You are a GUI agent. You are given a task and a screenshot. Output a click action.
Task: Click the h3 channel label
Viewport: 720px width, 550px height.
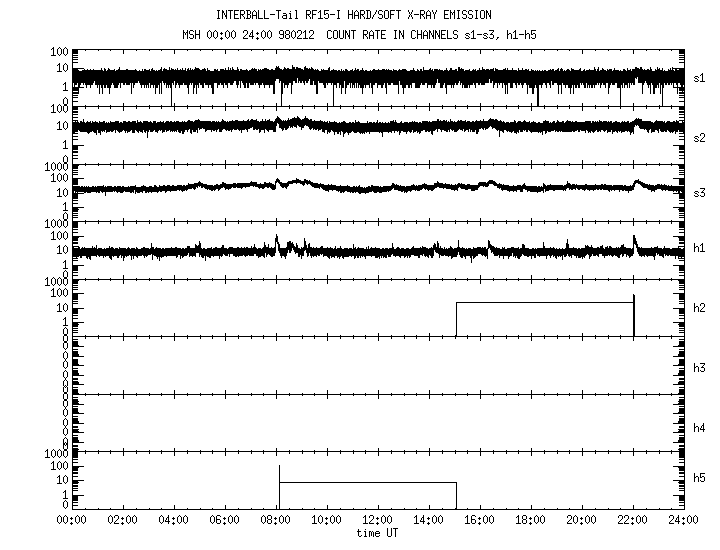pos(699,368)
